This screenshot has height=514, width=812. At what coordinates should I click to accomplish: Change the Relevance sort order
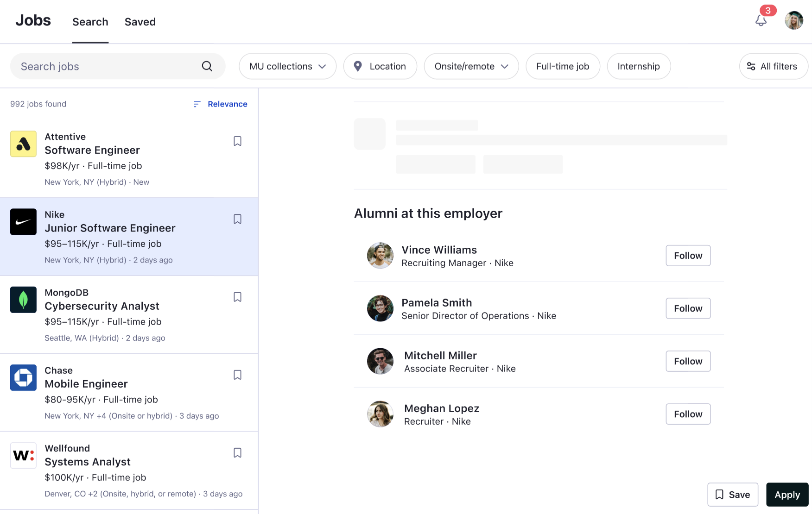[220, 104]
